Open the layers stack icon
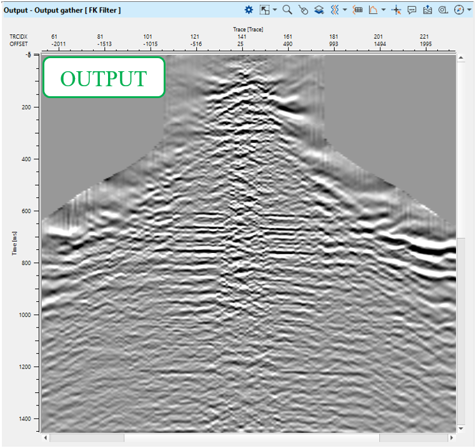This screenshot has width=476, height=448. (319, 10)
